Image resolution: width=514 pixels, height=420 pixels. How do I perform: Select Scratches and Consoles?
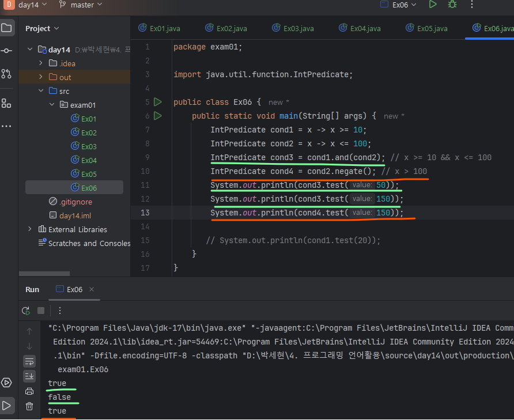coord(85,243)
